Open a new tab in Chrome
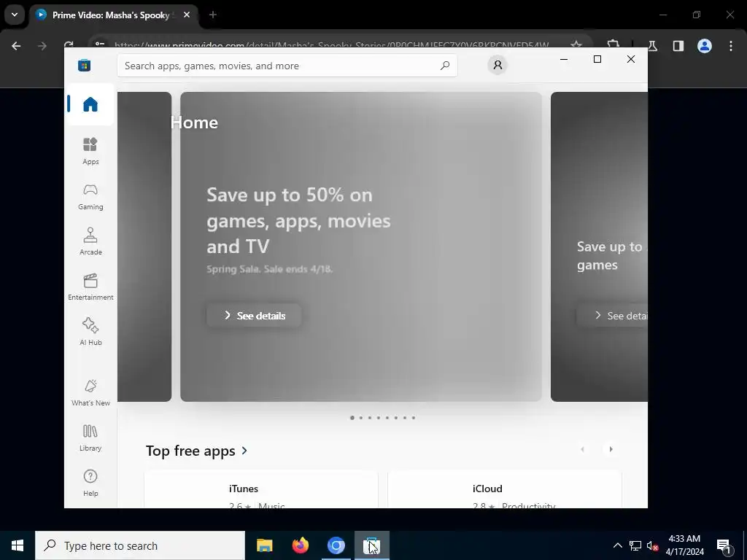 coord(213,15)
